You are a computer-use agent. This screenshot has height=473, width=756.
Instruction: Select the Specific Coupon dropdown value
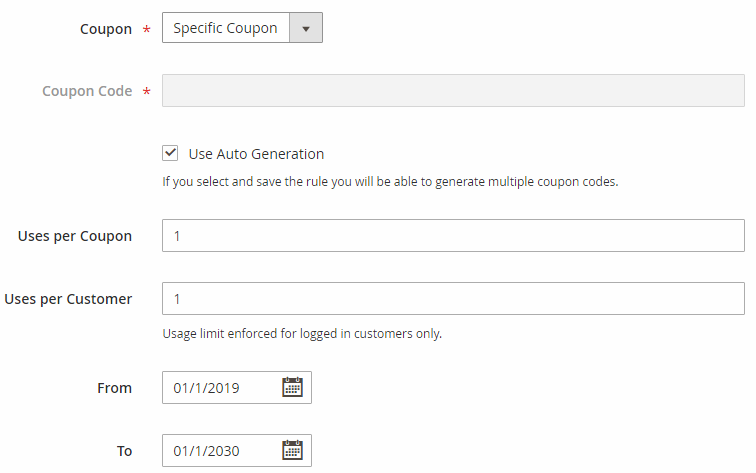click(226, 28)
